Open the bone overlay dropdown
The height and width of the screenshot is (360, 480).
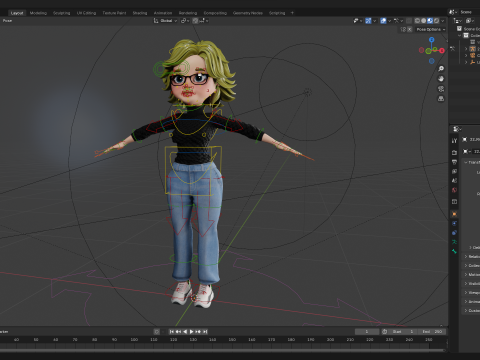click(398, 21)
